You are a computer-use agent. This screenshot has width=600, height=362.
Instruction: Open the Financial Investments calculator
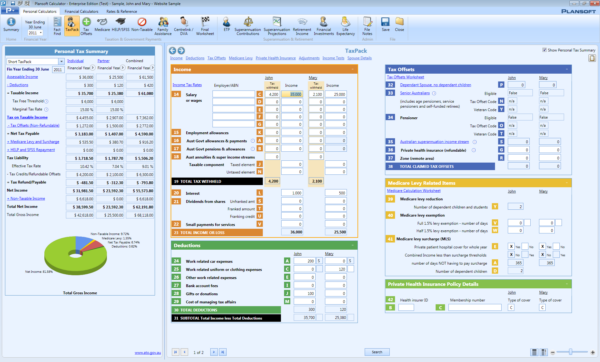tap(324, 26)
